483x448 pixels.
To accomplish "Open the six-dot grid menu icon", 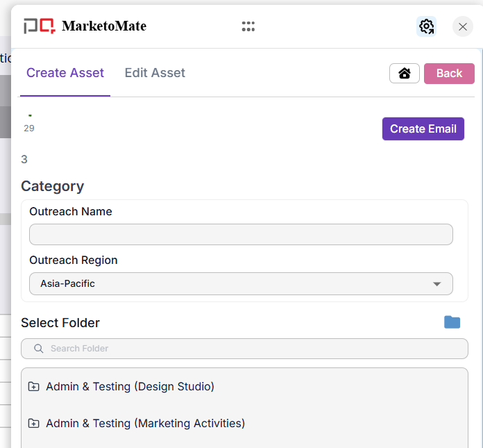I will (x=248, y=26).
